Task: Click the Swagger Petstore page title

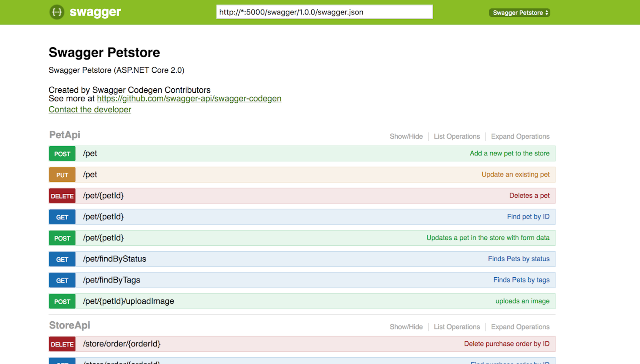Action: 104,53
